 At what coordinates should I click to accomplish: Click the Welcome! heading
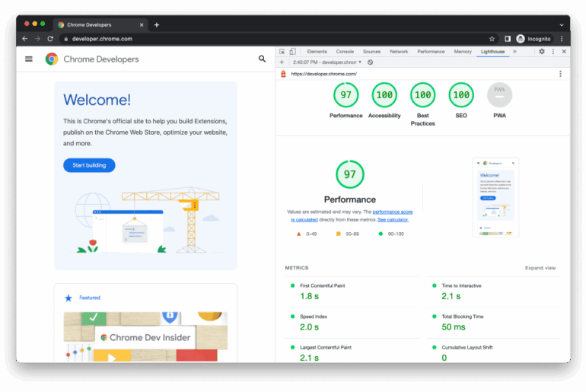pyautogui.click(x=97, y=100)
